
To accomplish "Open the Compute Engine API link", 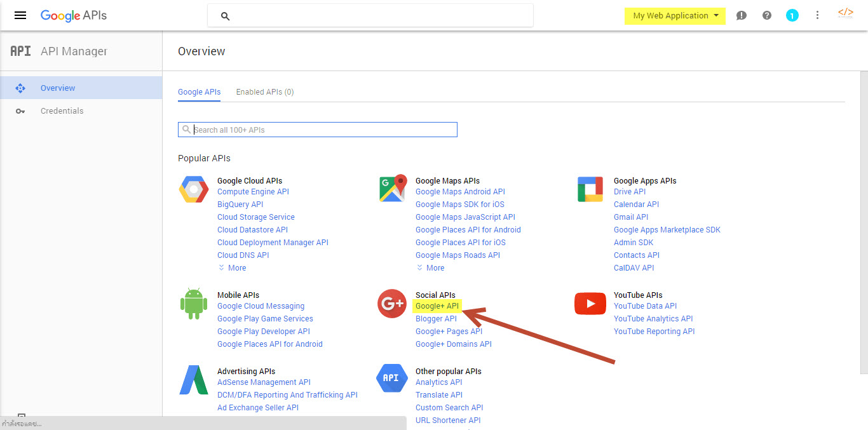I will pyautogui.click(x=253, y=192).
